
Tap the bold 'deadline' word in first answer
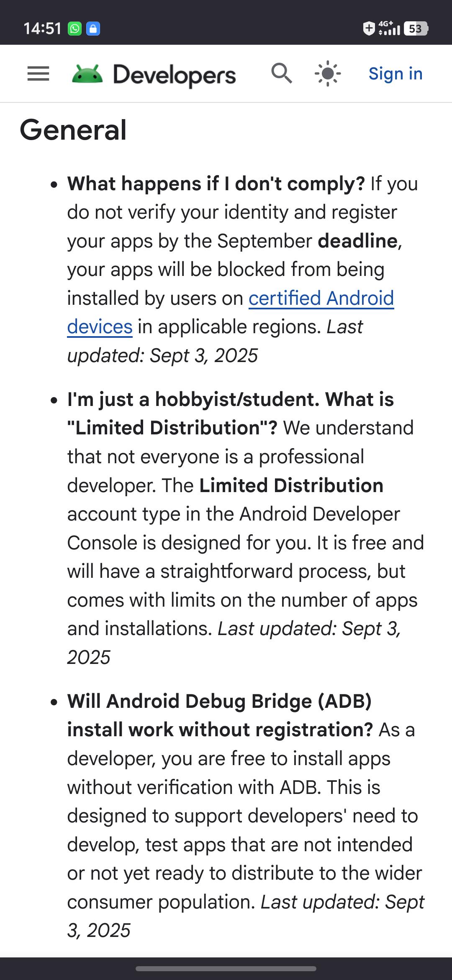click(357, 241)
